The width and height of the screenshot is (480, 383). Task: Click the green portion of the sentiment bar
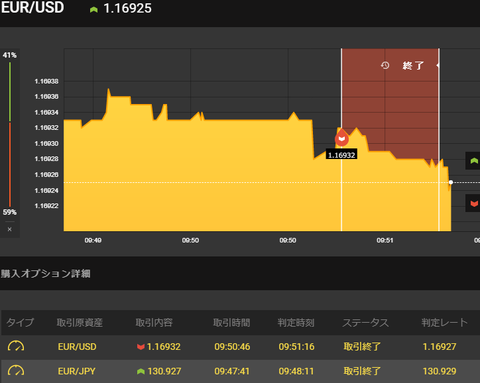pyautogui.click(x=10, y=91)
